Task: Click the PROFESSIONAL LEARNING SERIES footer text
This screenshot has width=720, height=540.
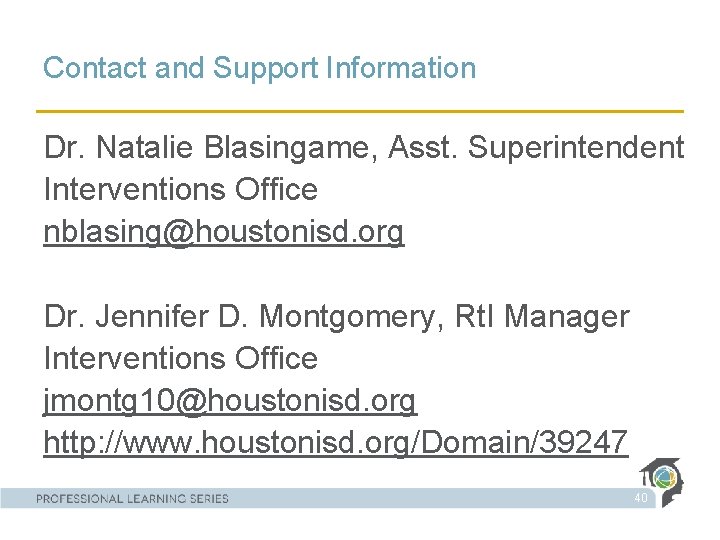Action: [x=132, y=499]
